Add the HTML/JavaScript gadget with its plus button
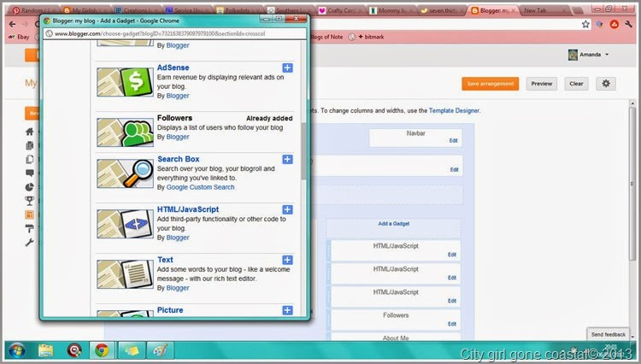641x364 pixels. pos(287,209)
